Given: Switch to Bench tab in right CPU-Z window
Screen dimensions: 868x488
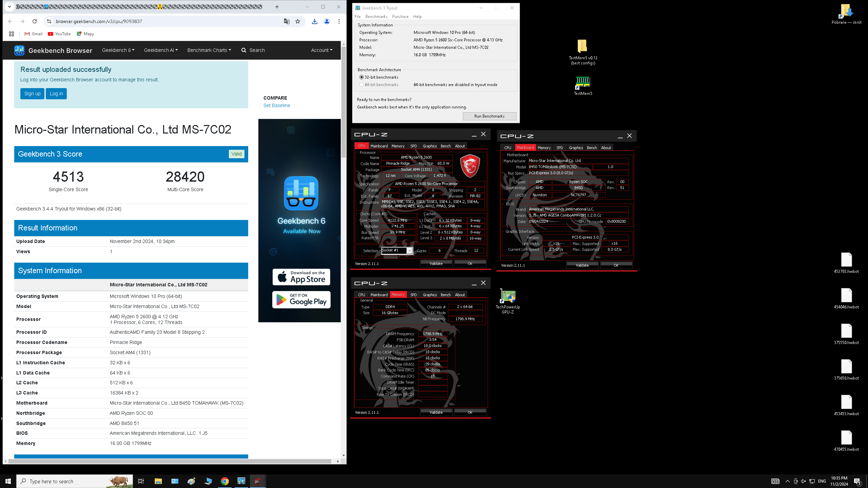Looking at the screenshot, I should [x=592, y=148].
